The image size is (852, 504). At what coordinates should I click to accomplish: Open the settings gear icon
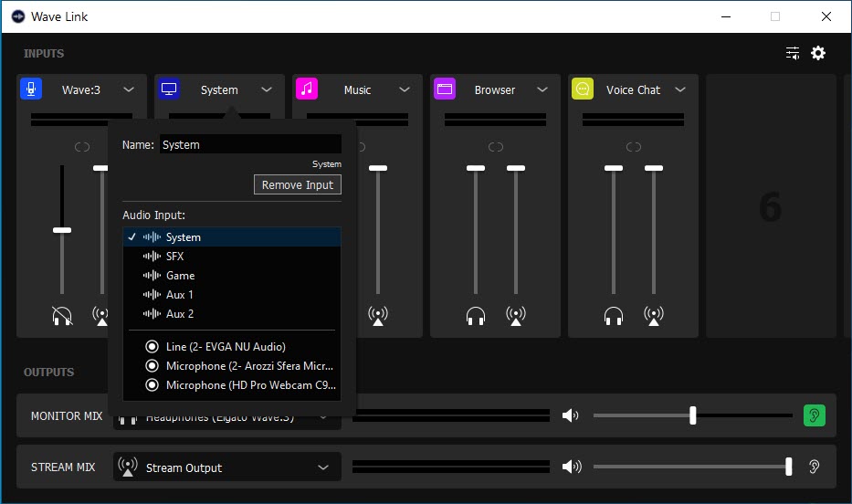tap(818, 53)
